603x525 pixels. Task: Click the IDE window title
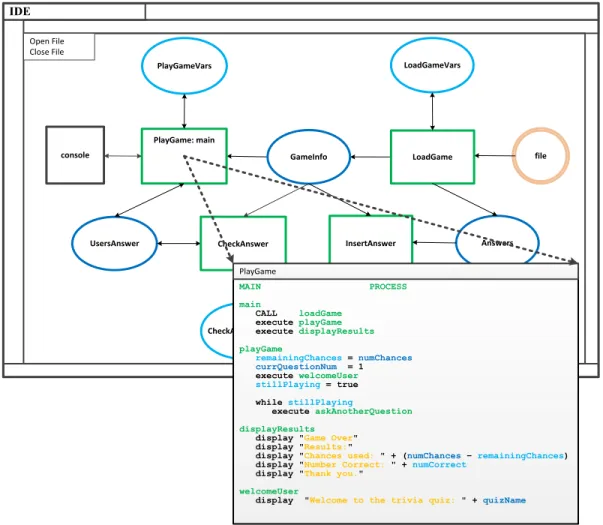coord(20,12)
